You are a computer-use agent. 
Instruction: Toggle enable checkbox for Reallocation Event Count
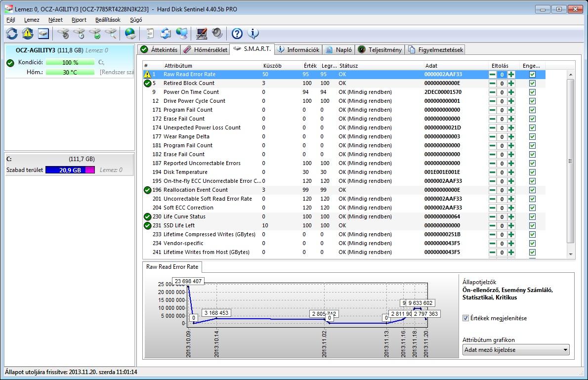(x=532, y=190)
